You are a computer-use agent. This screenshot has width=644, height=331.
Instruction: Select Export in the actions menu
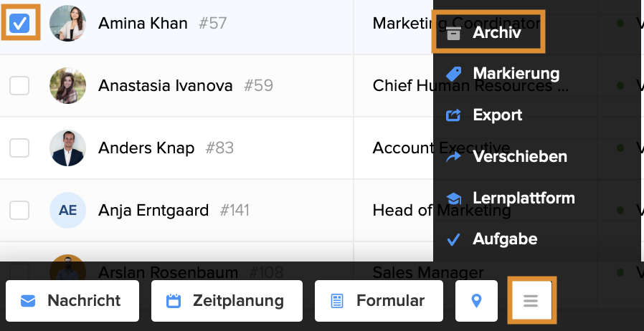(x=497, y=115)
